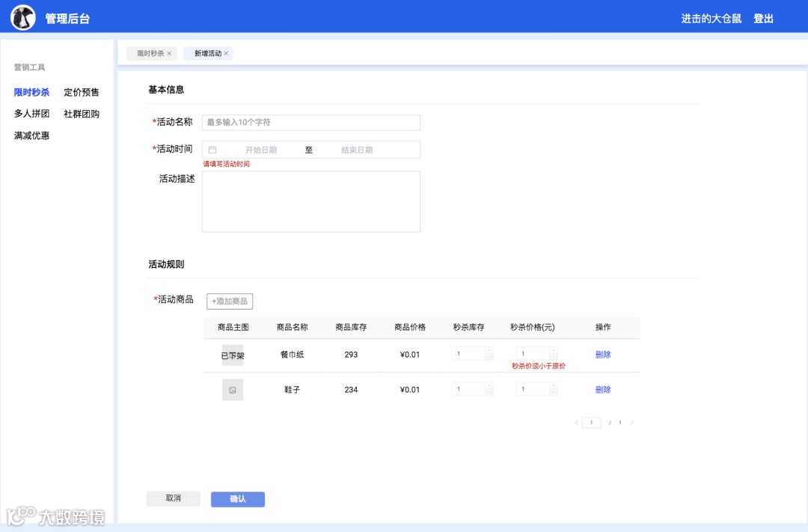
Task: Click the 请填写活动时间 error message
Action: pos(226,164)
